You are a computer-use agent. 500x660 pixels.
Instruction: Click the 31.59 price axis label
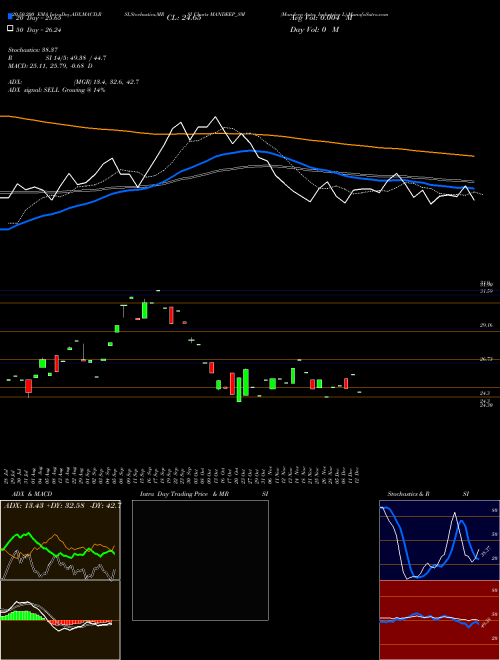(x=486, y=291)
